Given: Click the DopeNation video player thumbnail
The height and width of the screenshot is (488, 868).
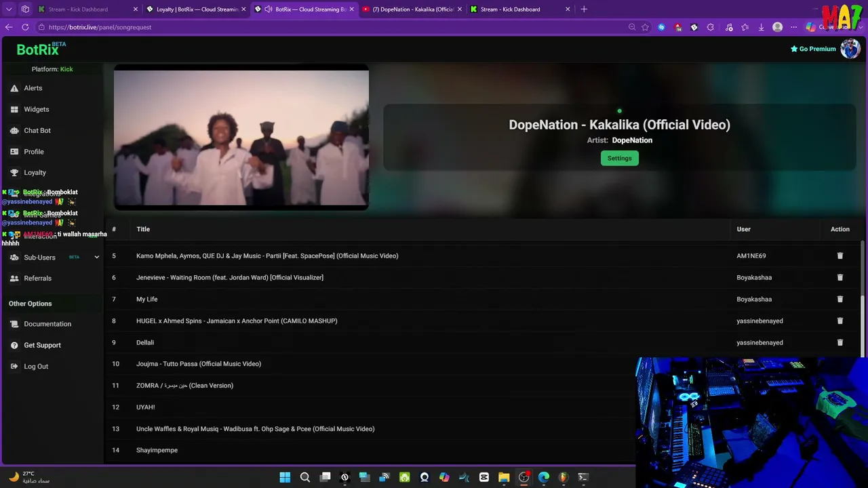Looking at the screenshot, I should coord(241,138).
